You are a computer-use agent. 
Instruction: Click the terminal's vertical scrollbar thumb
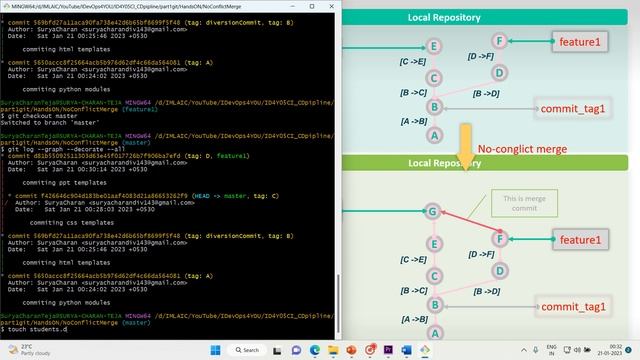click(x=338, y=303)
